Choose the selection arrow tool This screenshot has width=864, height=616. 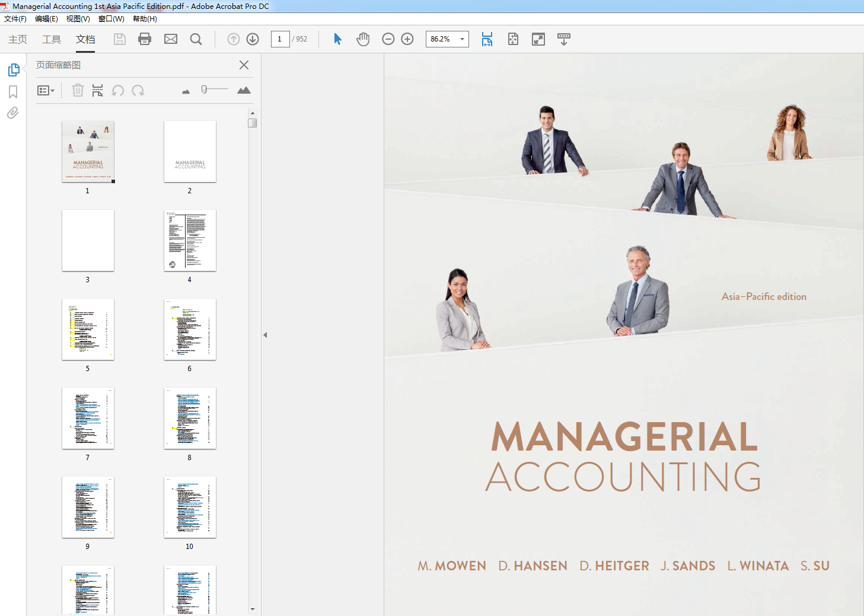337,39
